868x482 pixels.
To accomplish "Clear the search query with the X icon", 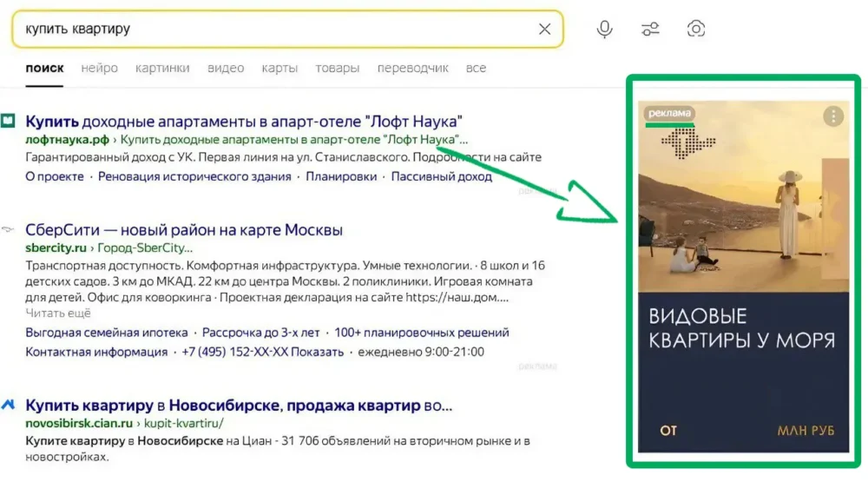I will pyautogui.click(x=545, y=29).
